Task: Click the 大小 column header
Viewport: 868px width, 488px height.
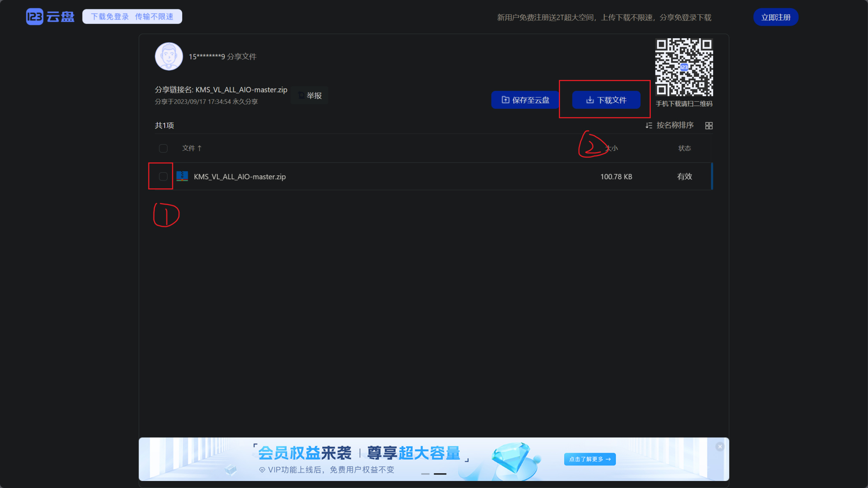Action: point(611,148)
